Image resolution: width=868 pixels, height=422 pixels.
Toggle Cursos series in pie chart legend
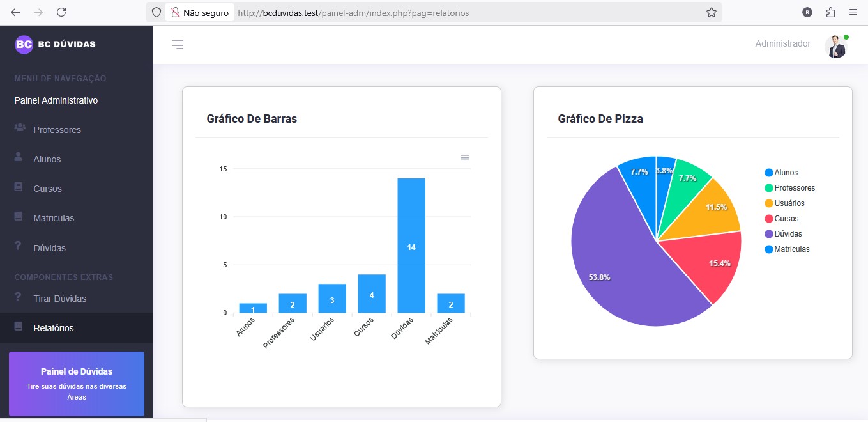(786, 219)
